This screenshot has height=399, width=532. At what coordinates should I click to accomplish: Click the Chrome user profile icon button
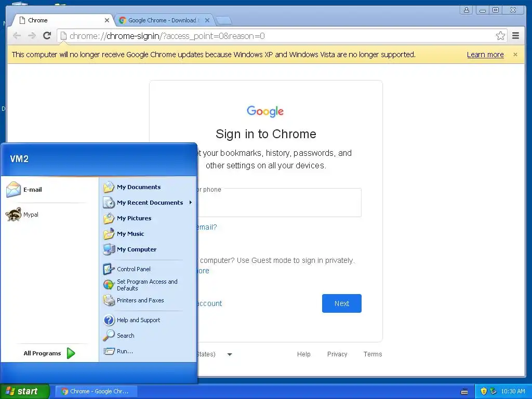tap(467, 10)
